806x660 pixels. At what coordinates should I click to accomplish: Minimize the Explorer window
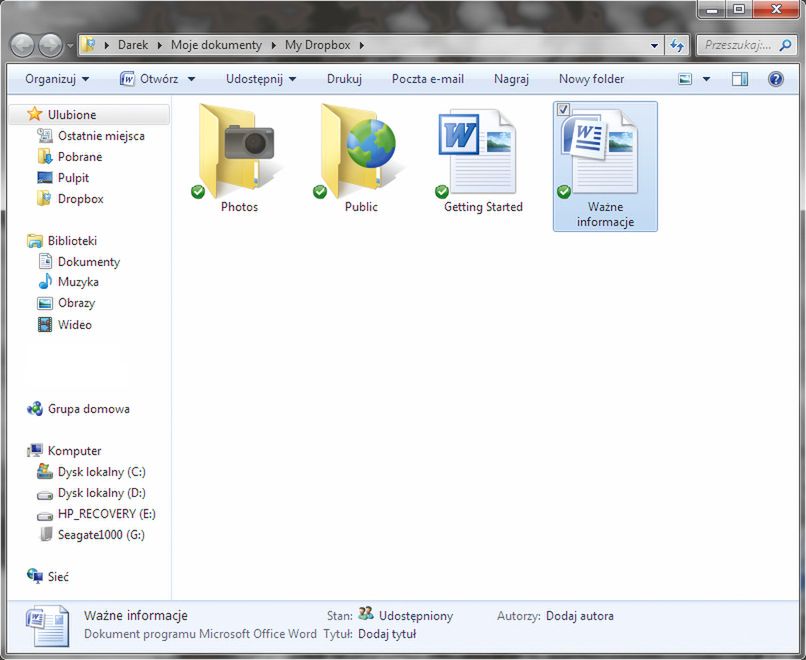coord(712,9)
